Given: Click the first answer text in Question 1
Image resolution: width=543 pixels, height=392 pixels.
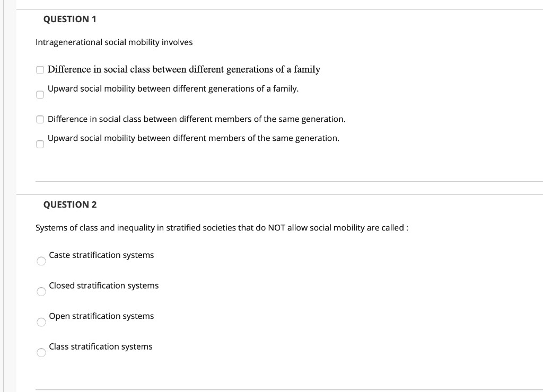Looking at the screenshot, I should (x=183, y=69).
